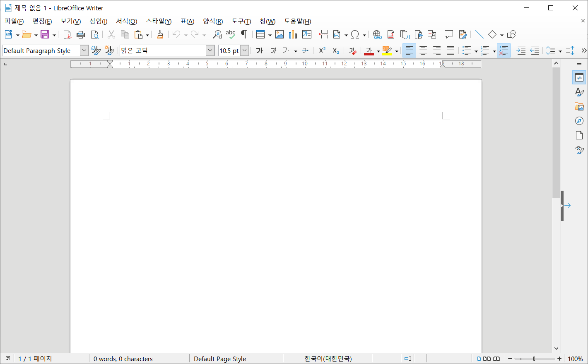Align the paragraph left

[x=409, y=50]
